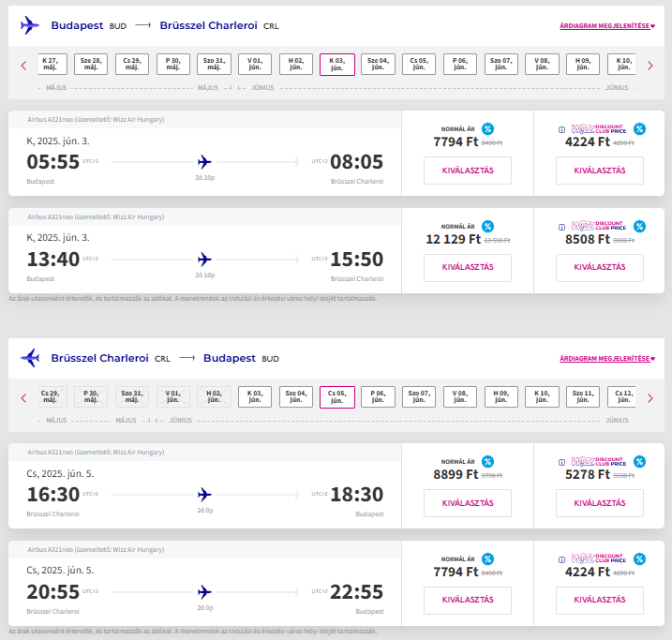Screen dimensions: 672x640
Task: Click the percent badge beside 8508 Ft club price
Action: (x=639, y=226)
